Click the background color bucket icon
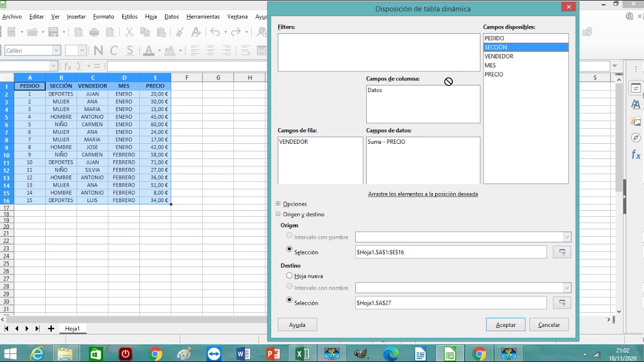The width and height of the screenshot is (644, 362). click(170, 50)
